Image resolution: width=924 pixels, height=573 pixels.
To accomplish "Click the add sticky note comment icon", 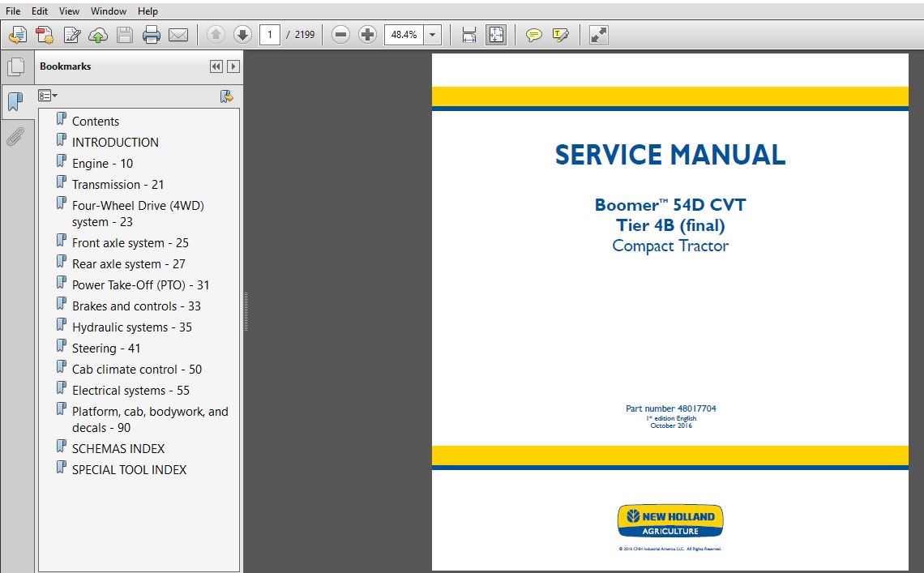I will click(534, 36).
